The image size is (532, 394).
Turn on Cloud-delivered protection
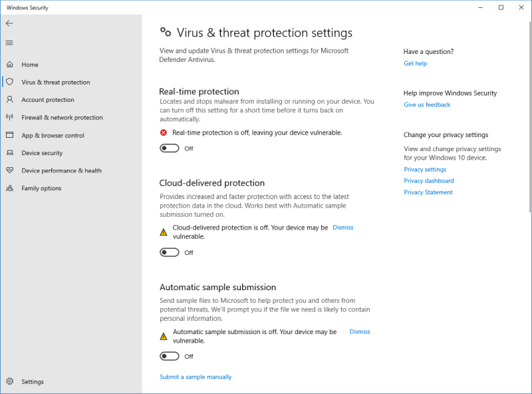(170, 252)
